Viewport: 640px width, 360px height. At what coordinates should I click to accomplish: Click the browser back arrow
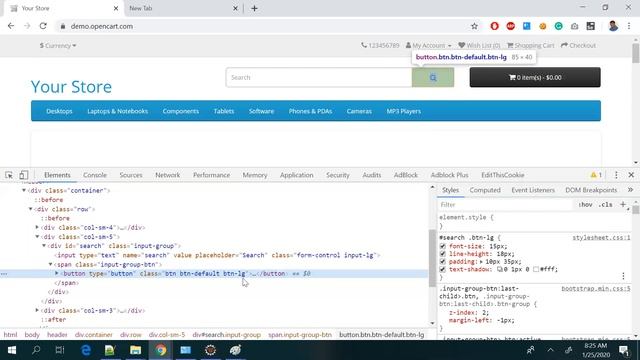tap(11, 26)
